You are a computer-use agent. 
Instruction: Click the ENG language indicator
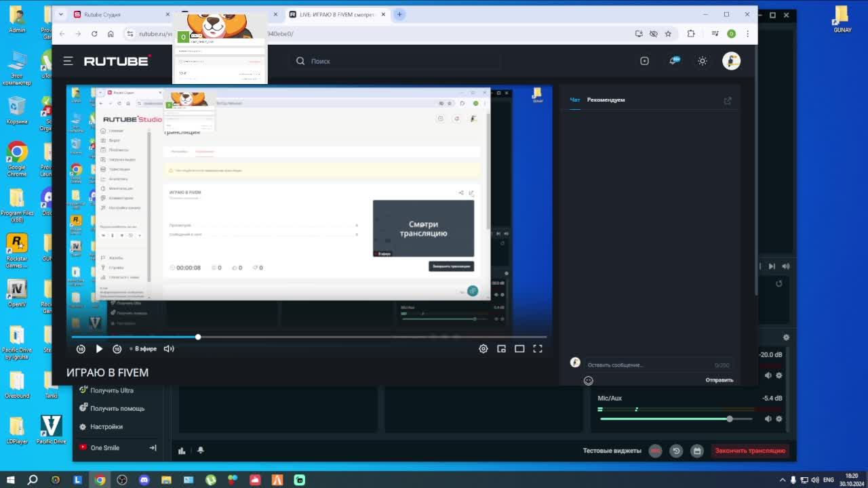tap(828, 480)
